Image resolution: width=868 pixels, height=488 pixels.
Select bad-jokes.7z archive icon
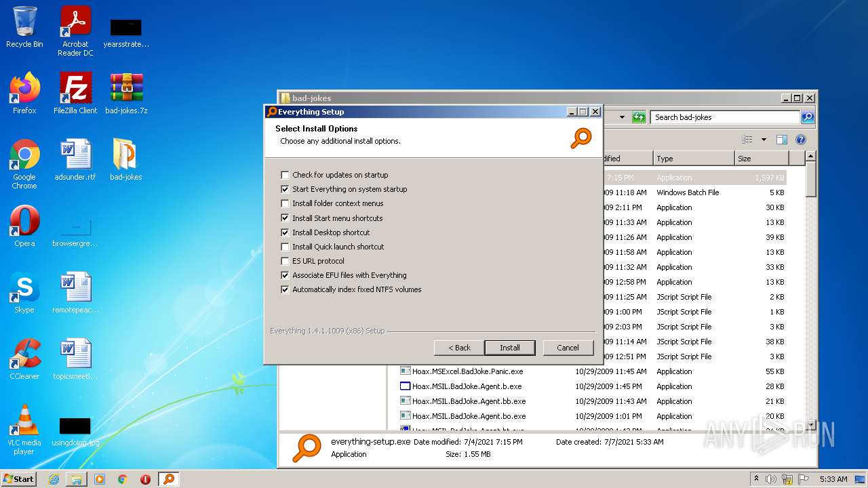[126, 94]
